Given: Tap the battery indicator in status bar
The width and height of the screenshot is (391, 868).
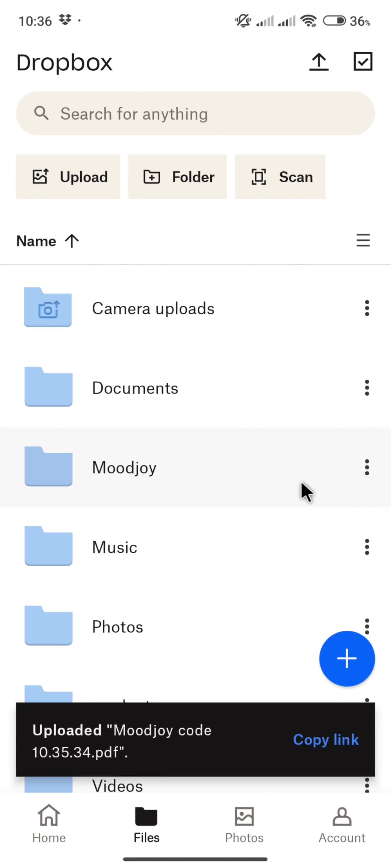Looking at the screenshot, I should click(x=334, y=21).
